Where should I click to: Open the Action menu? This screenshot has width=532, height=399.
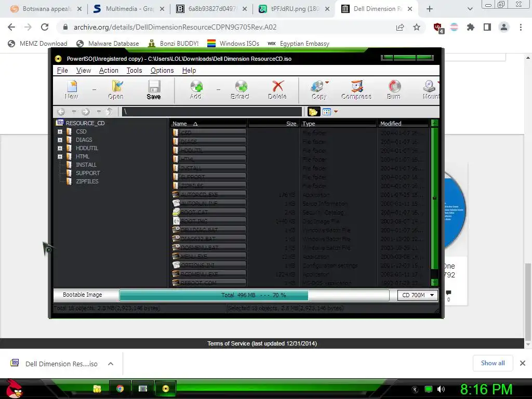coord(109,70)
